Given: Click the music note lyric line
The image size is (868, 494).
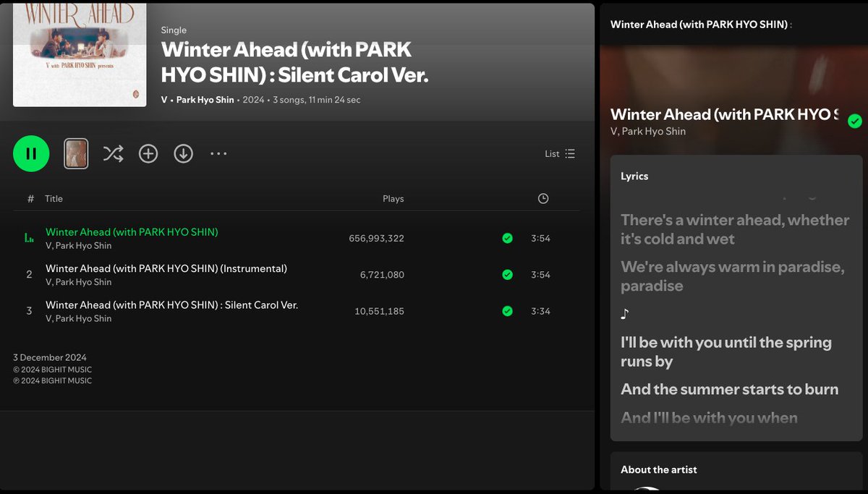Looking at the screenshot, I should 626,314.
